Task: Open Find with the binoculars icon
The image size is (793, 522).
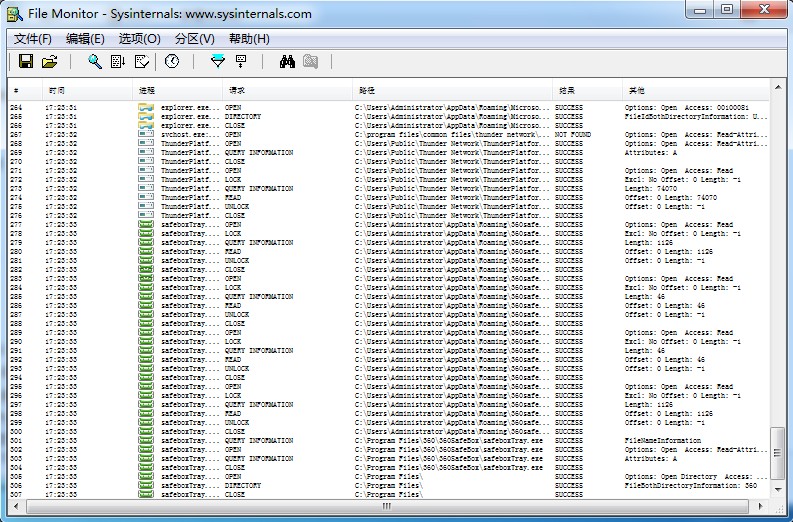Action: click(287, 62)
